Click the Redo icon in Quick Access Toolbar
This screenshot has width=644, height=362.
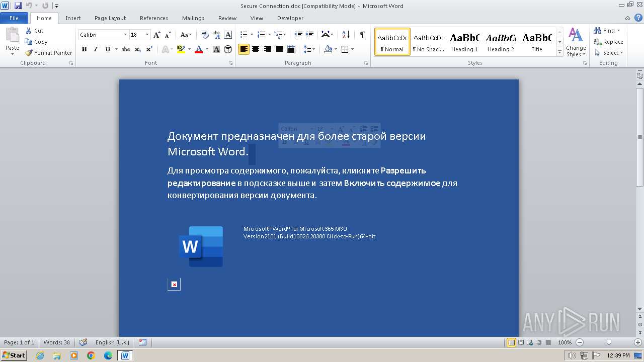click(45, 6)
